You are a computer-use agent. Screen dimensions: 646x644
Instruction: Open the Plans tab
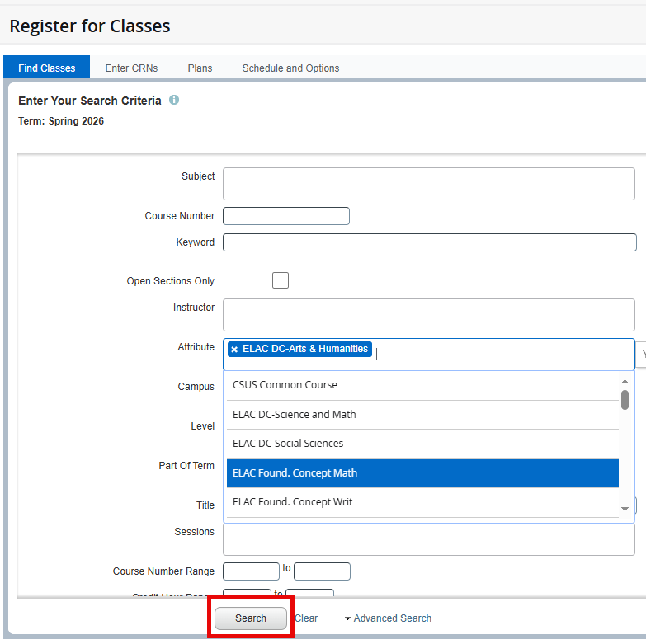point(200,68)
